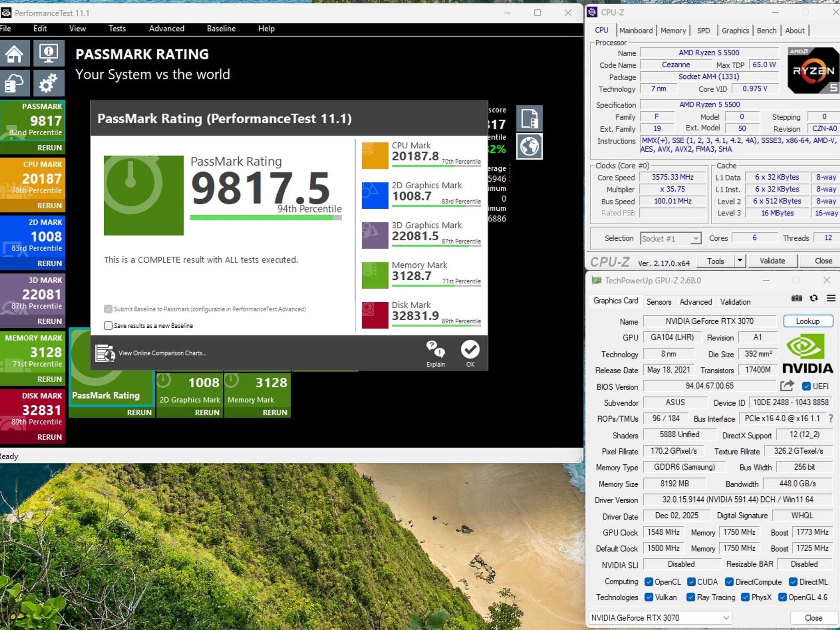Click the Ryzen 5 logo in CPU-Z

814,70
